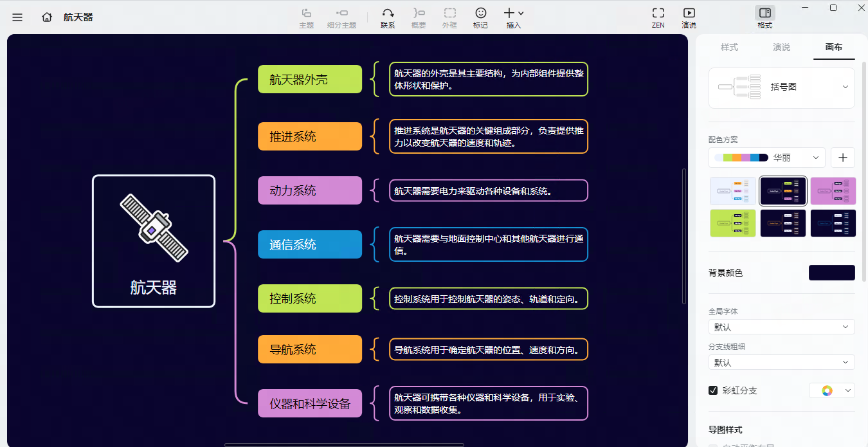Select subtopic 控制系统用于控制航天器的姿态
The image size is (868, 447).
(x=489, y=298)
